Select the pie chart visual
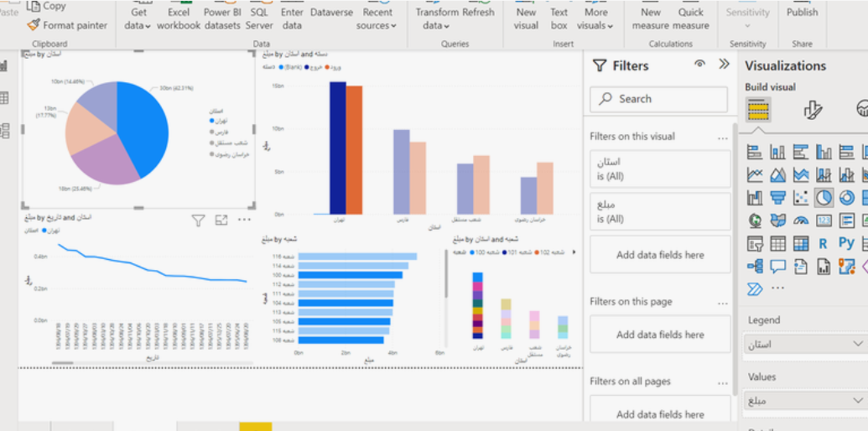 (824, 198)
